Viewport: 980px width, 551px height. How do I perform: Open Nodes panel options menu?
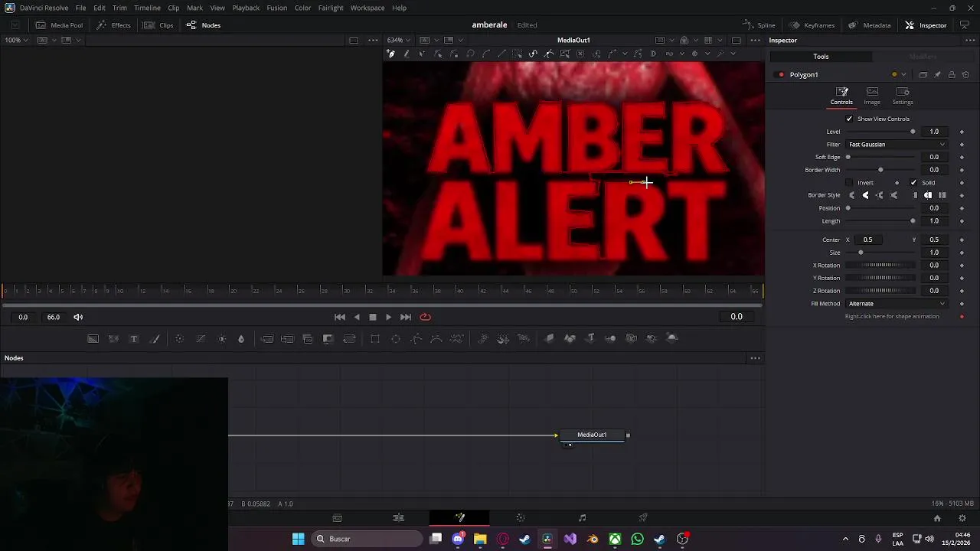[755, 358]
